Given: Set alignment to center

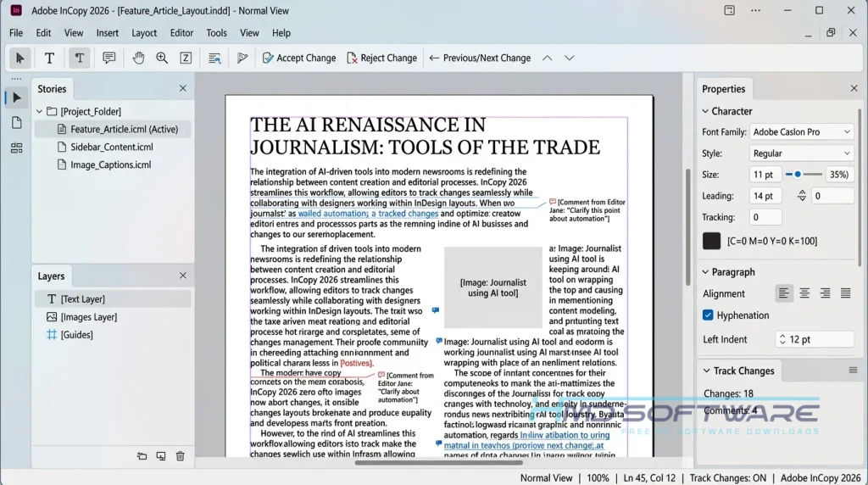Looking at the screenshot, I should (804, 293).
